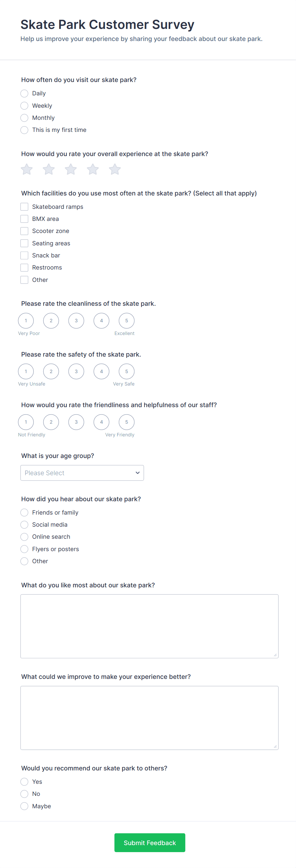The height and width of the screenshot is (868, 296).
Task: Select Yes to recommend the skate park
Action: coord(24,782)
